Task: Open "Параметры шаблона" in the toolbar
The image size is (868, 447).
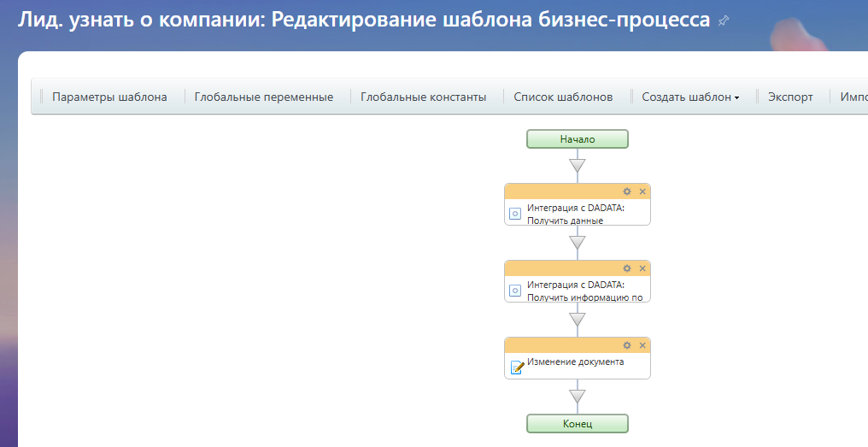Action: tap(109, 97)
